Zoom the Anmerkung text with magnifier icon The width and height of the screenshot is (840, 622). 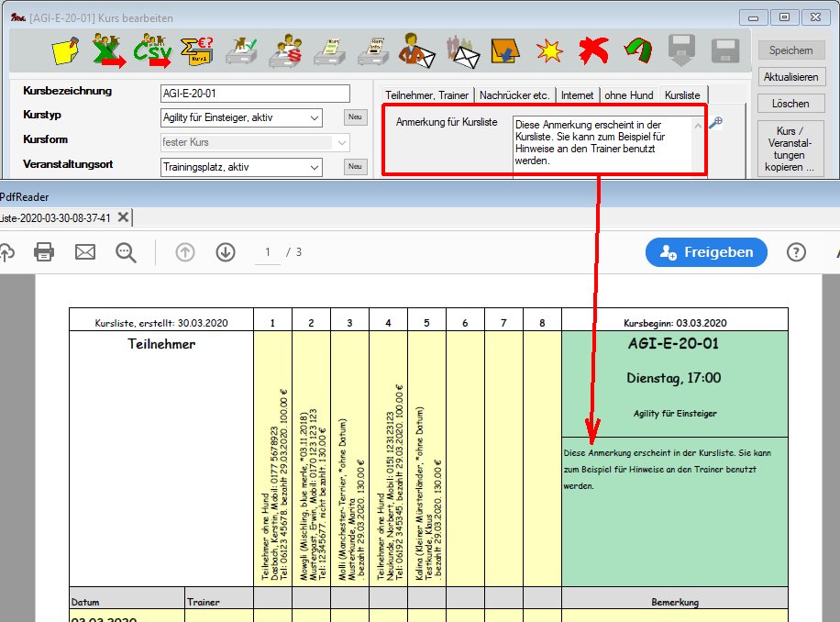[x=715, y=123]
